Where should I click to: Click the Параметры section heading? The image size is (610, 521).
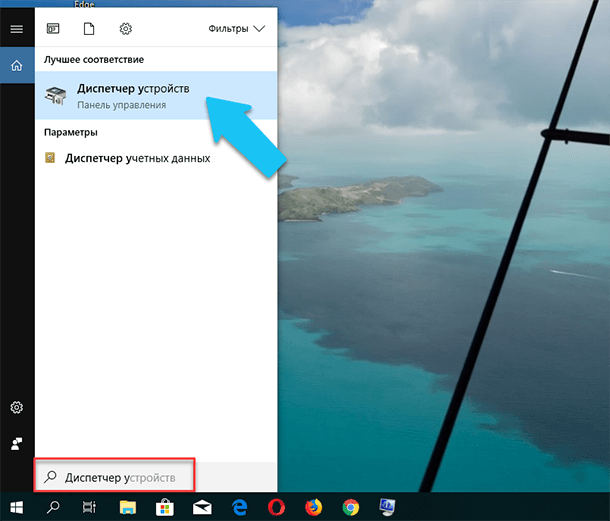coord(70,132)
